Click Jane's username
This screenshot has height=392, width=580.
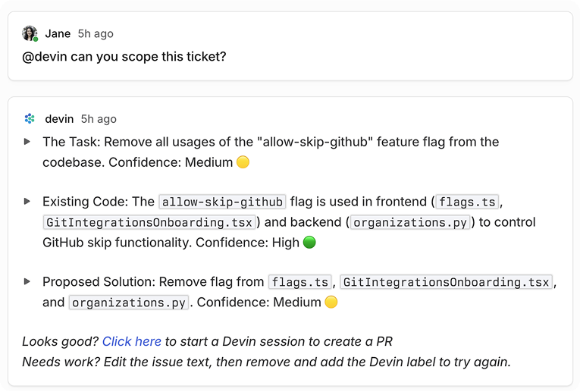pos(58,33)
